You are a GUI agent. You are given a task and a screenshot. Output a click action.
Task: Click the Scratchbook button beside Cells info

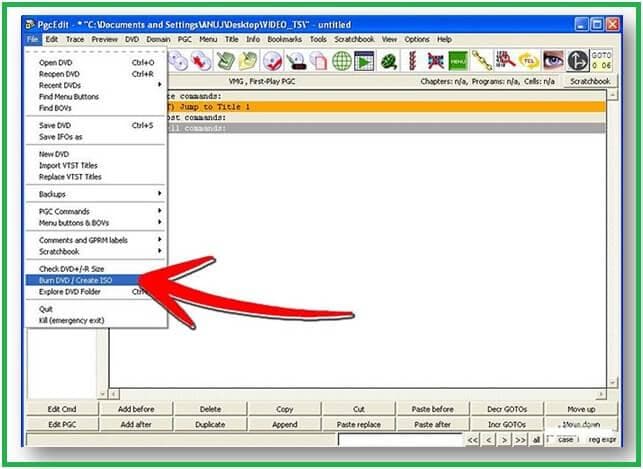(x=590, y=81)
